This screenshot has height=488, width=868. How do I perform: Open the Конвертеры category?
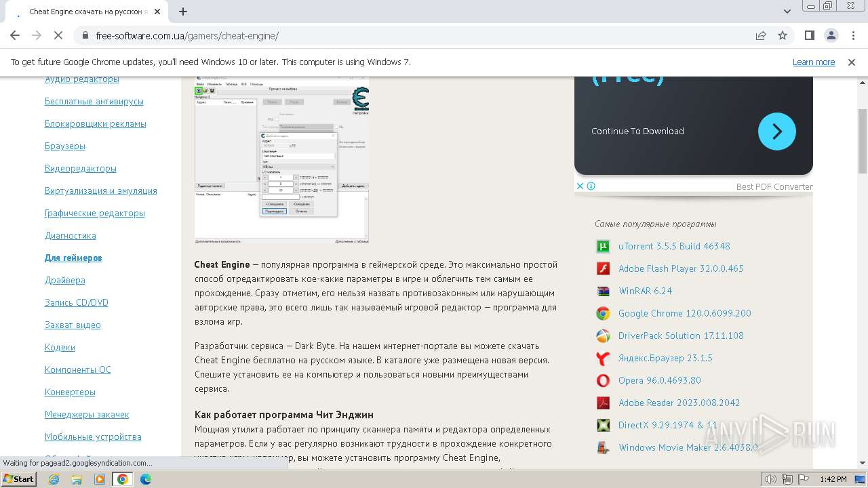70,392
